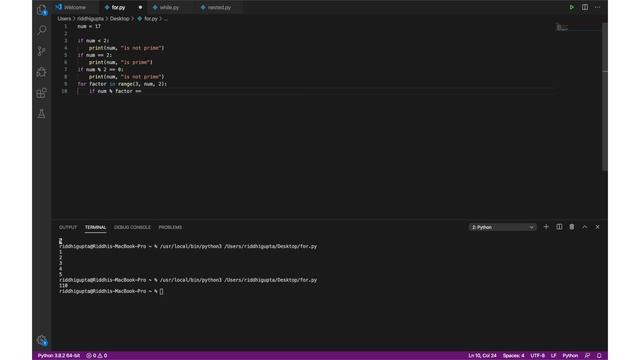This screenshot has height=360, width=640.
Task: Select Python 3.8.2 64-bit interpreter in status bar
Action: (59, 356)
